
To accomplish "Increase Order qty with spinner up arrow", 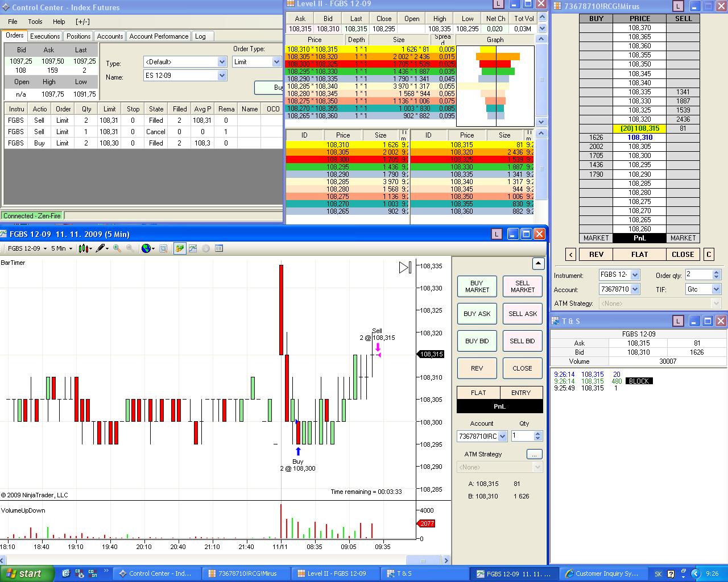I will pos(716,272).
